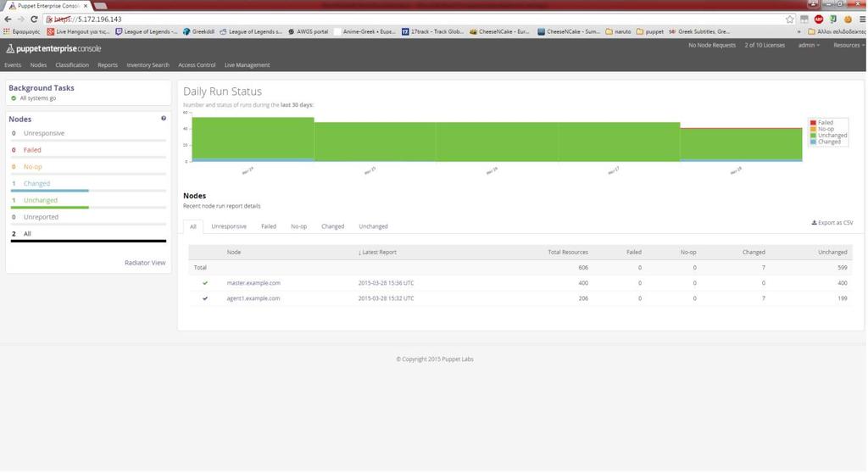
Task: Expand the Resources dropdown
Action: [x=849, y=46]
